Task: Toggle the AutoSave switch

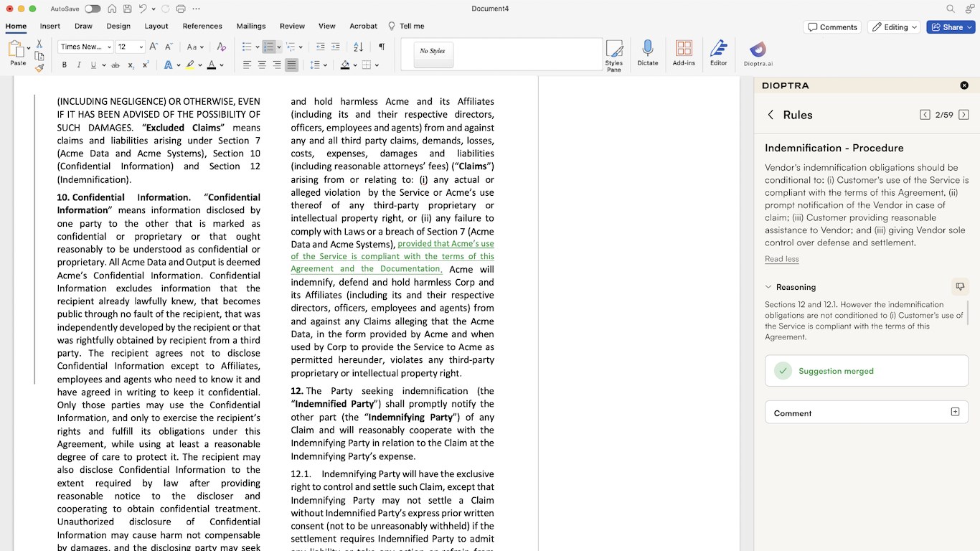Action: [x=93, y=9]
